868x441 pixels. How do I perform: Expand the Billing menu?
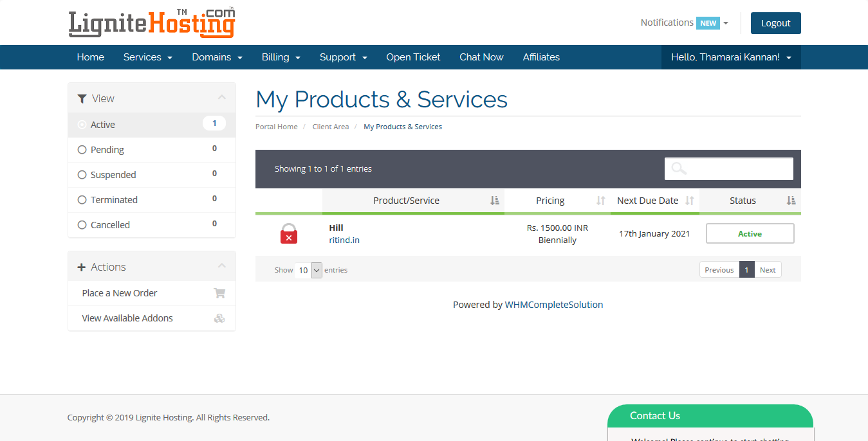[281, 57]
